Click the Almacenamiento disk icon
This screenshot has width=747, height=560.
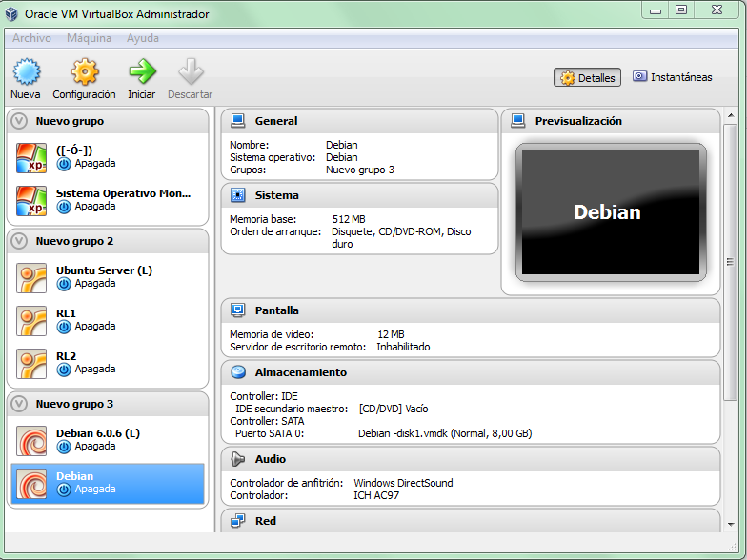coord(238,372)
